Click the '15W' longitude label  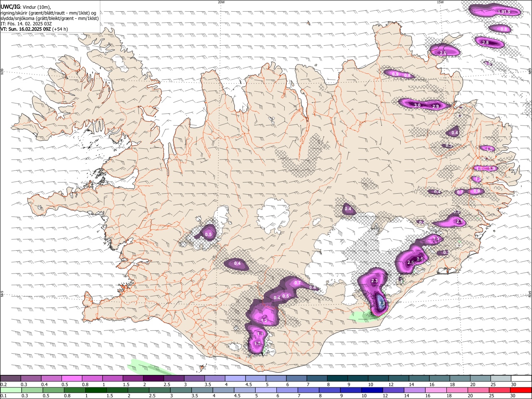coord(440,2)
